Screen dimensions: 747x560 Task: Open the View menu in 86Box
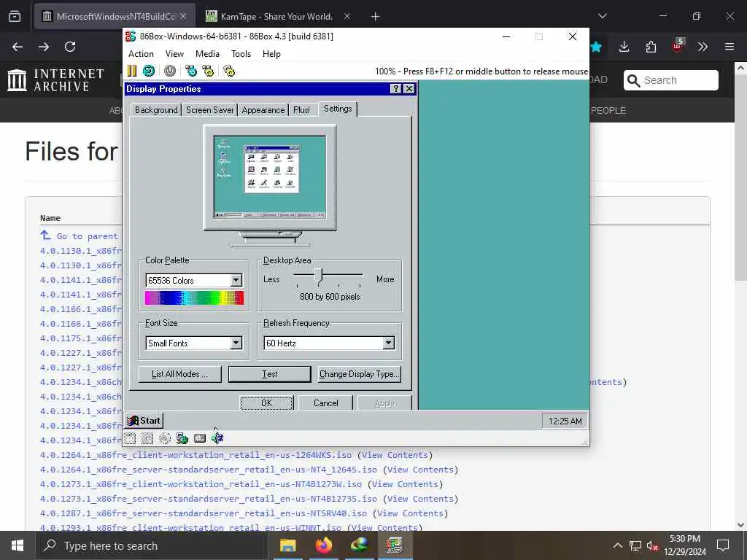(x=174, y=54)
